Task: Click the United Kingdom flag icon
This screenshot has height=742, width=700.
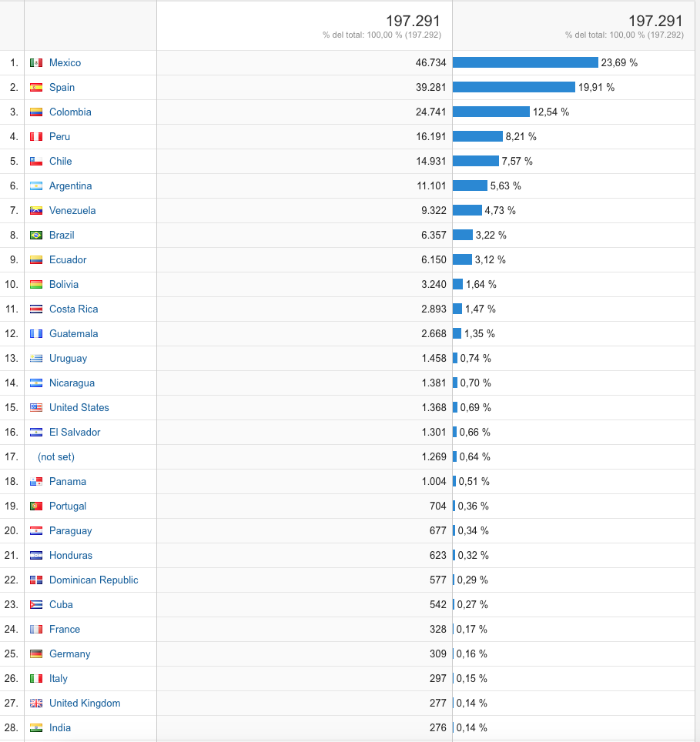Action: [x=36, y=704]
